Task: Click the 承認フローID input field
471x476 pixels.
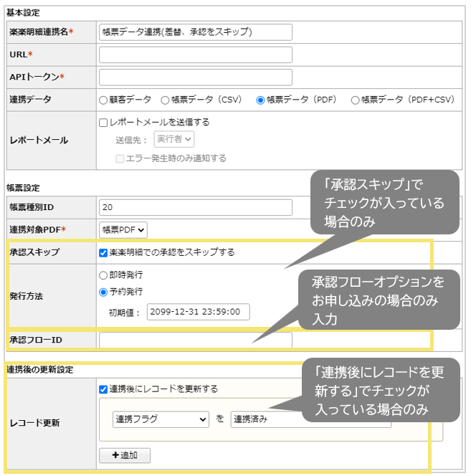Action: [195, 340]
